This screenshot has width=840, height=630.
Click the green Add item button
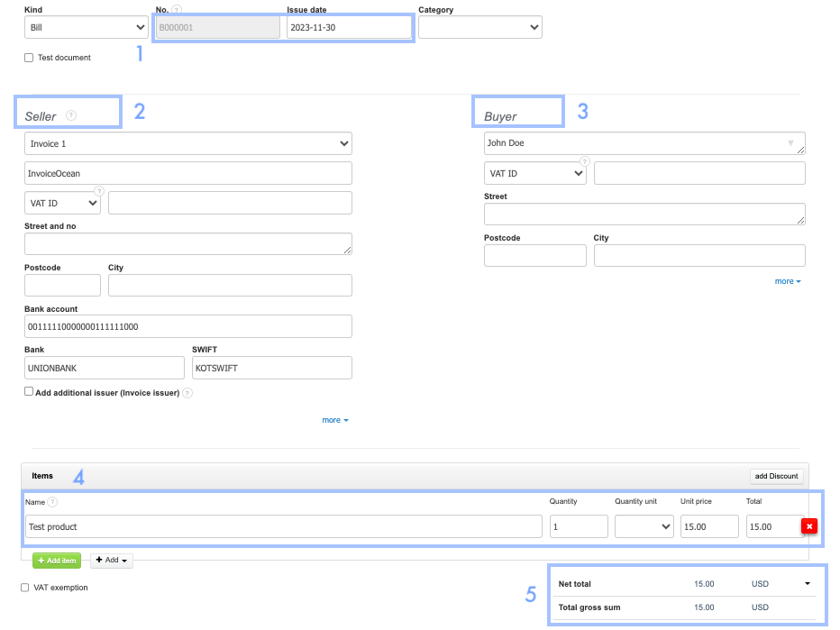coord(57,561)
